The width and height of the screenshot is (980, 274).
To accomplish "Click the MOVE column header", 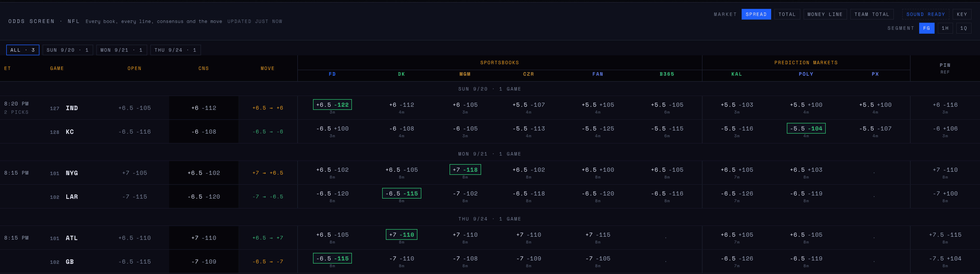I will pos(267,68).
